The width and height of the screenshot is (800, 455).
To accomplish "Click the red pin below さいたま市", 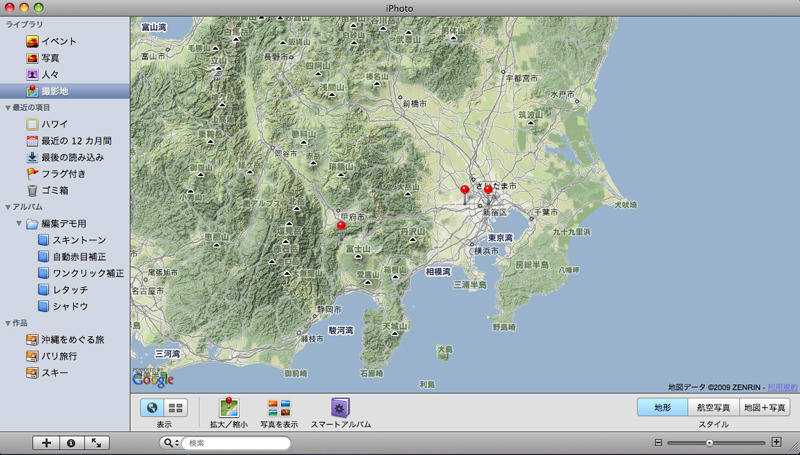I will click(488, 190).
